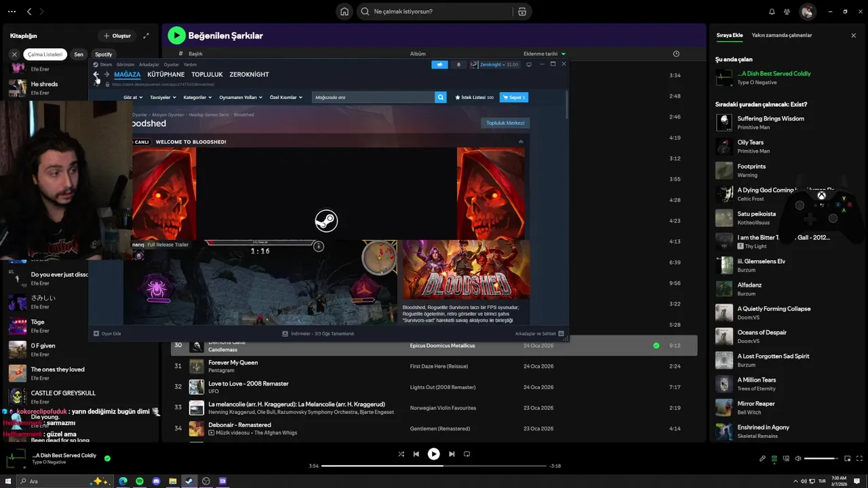Open İstek Listesi in Steam store
This screenshot has width=868, height=488.
(x=475, y=98)
